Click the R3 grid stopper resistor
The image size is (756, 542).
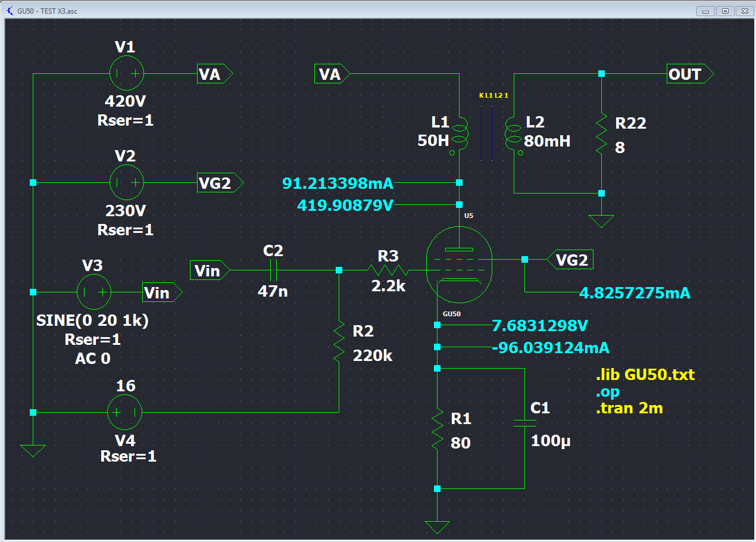[x=388, y=270]
